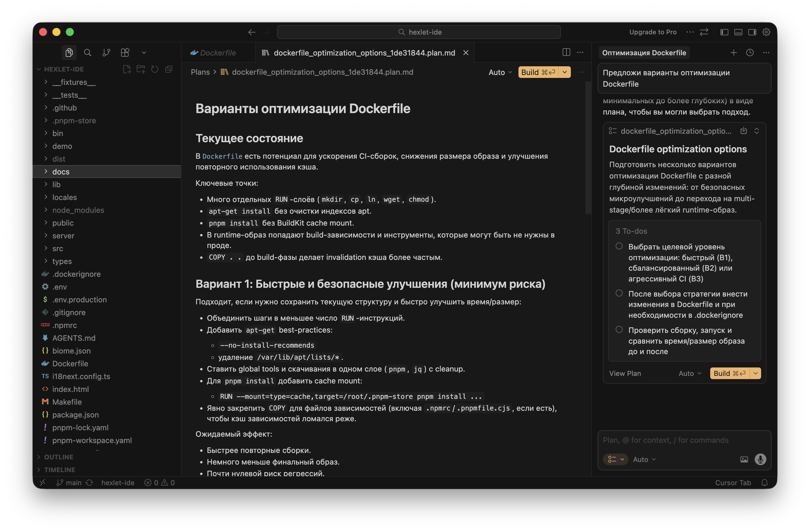Expand the docs folder
810x532 pixels.
(61, 172)
